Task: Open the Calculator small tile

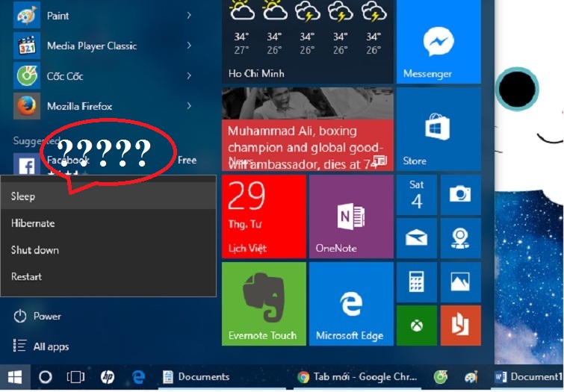Action: [x=416, y=281]
